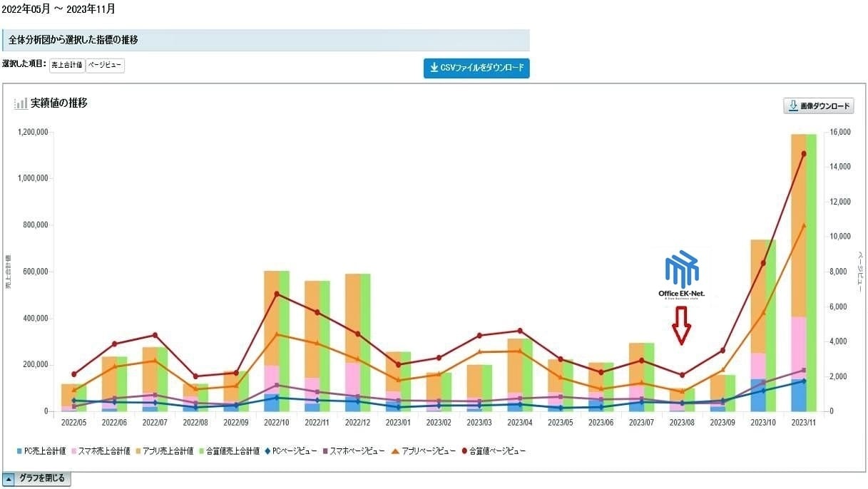Screen dimensions: 868x489
Task: Click the x-axis label 2023/04
Action: click(x=520, y=423)
